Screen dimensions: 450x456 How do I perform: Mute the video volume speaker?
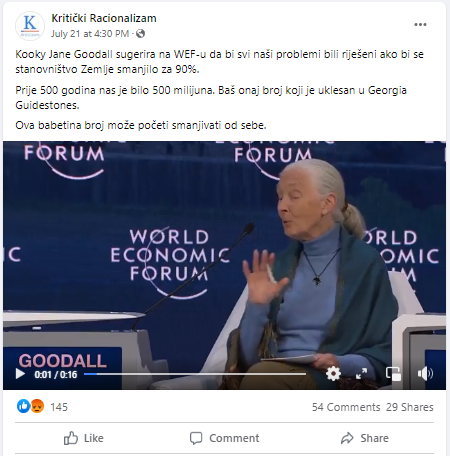[x=425, y=374]
